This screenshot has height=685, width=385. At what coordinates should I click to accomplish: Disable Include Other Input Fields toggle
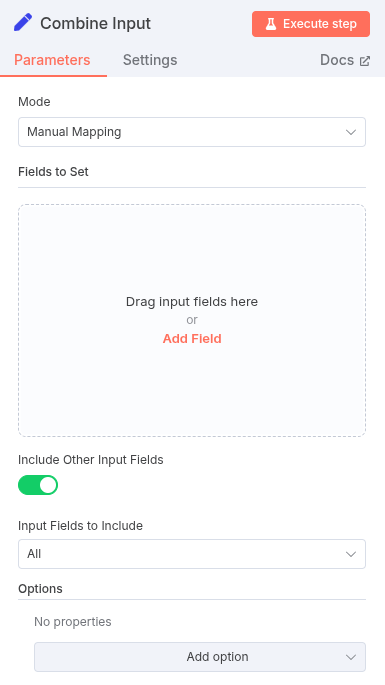click(38, 485)
